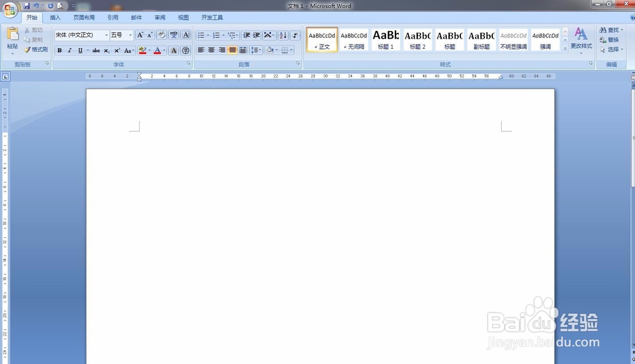Apply character shading
The height and width of the screenshot is (364, 635).
174,51
